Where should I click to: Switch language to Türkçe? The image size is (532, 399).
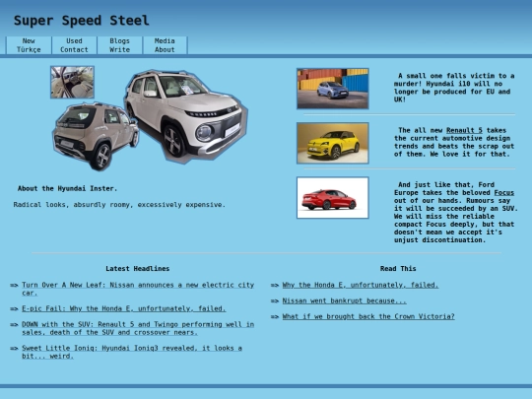pos(29,49)
